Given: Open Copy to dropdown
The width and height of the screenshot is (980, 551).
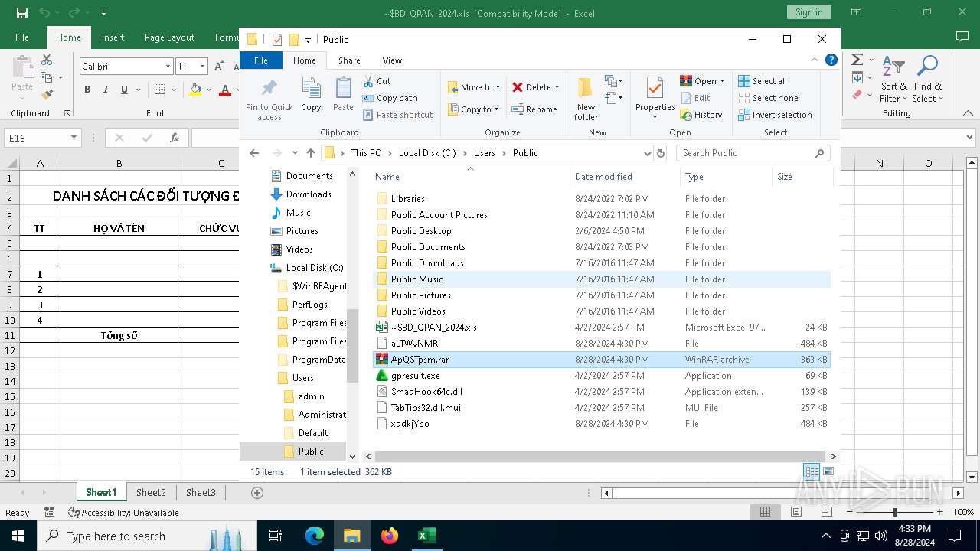Looking at the screenshot, I should pos(474,109).
